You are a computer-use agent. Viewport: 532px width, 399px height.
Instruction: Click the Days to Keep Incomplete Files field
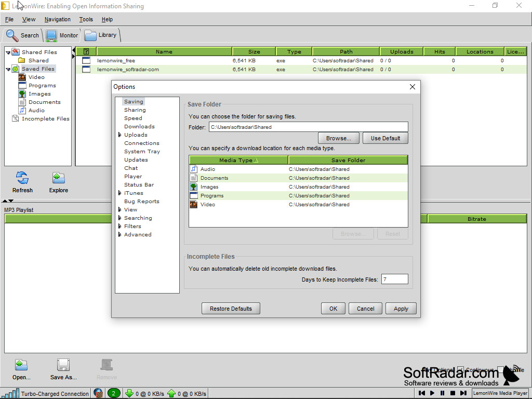[x=395, y=279]
